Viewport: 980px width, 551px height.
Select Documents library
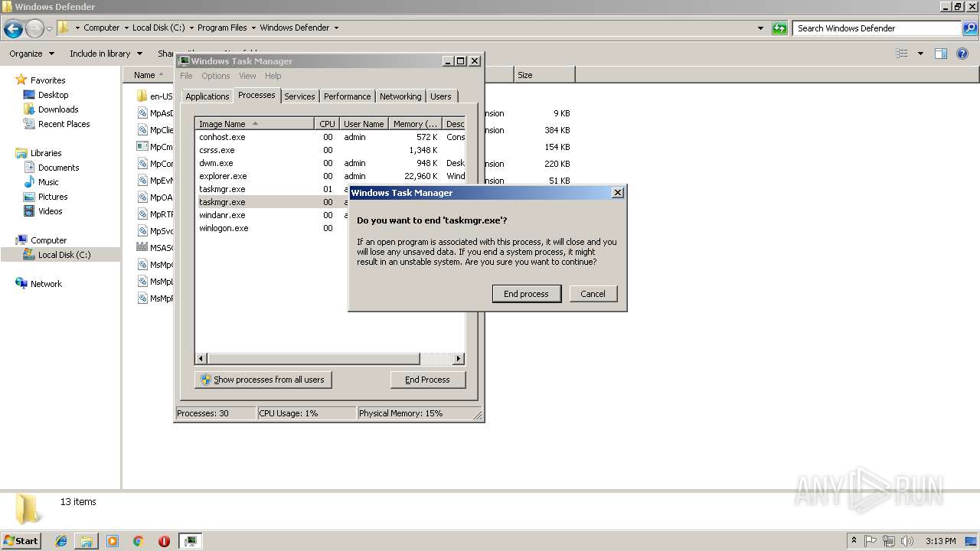click(58, 168)
